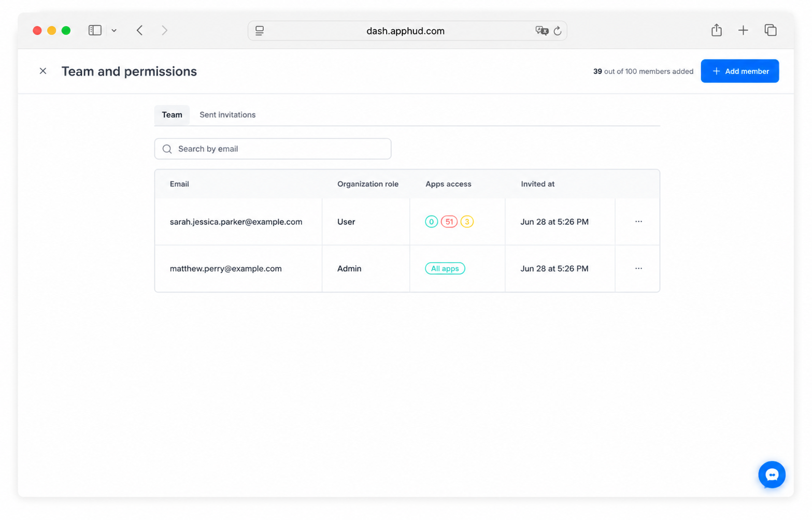The height and width of the screenshot is (520, 812).
Task: Click the 39 out of 100 members text
Action: tap(643, 71)
